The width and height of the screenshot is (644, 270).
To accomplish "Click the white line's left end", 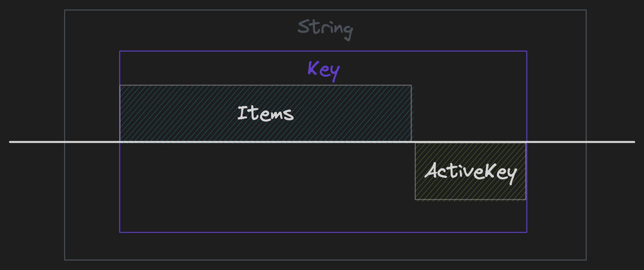I will pos(11,142).
